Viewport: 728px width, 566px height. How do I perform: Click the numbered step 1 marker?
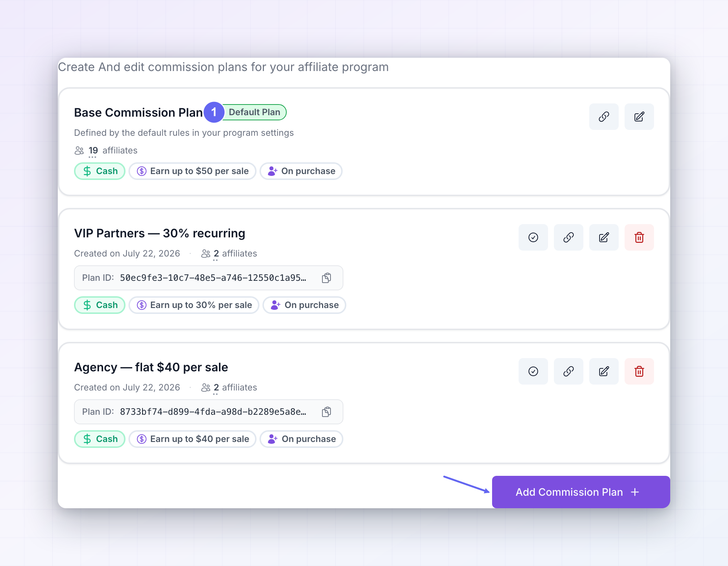pyautogui.click(x=214, y=112)
